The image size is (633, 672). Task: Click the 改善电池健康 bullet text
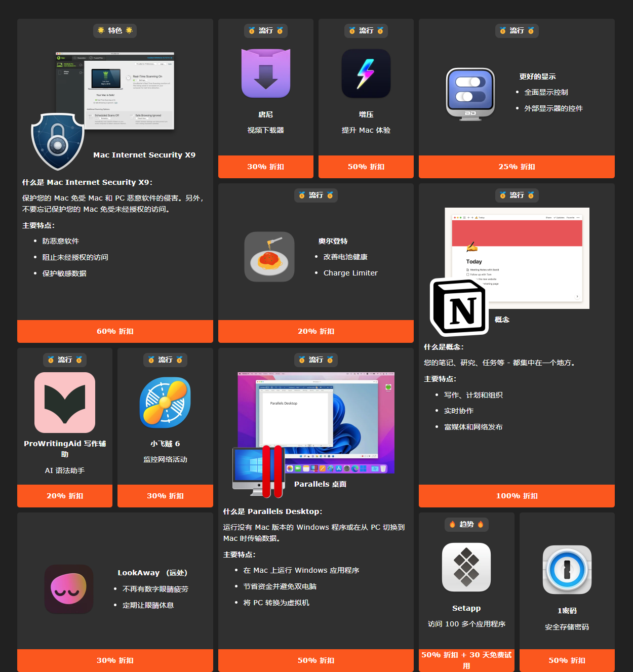345,257
